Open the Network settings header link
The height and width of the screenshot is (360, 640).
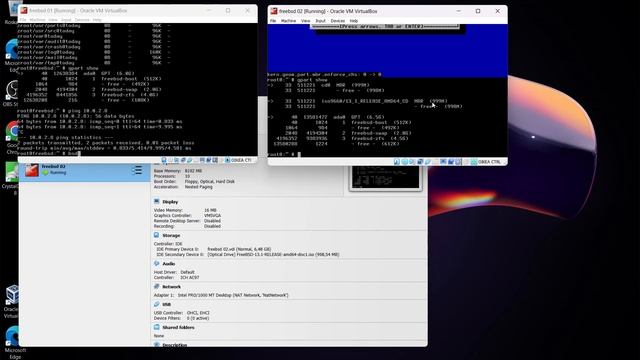click(x=171, y=287)
